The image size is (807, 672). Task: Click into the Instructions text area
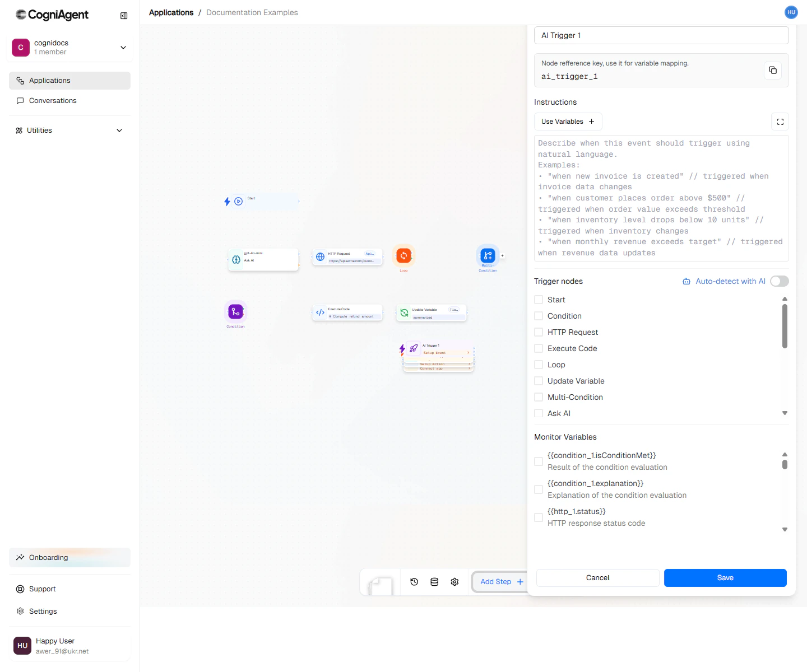(x=661, y=198)
